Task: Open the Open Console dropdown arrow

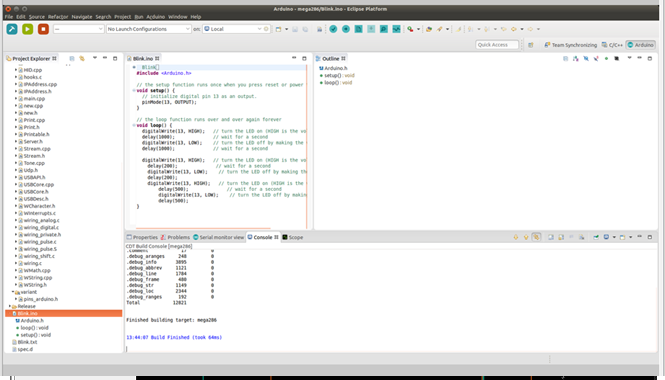Action: tap(630, 237)
